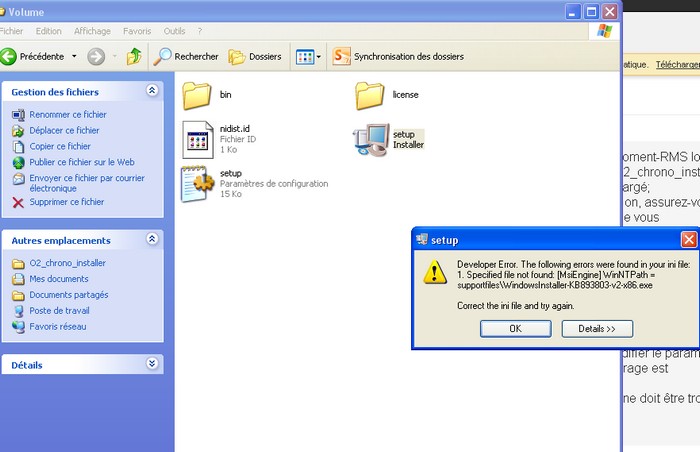Expand the Détails panel
Image resolution: width=700 pixels, height=452 pixels.
(x=152, y=365)
